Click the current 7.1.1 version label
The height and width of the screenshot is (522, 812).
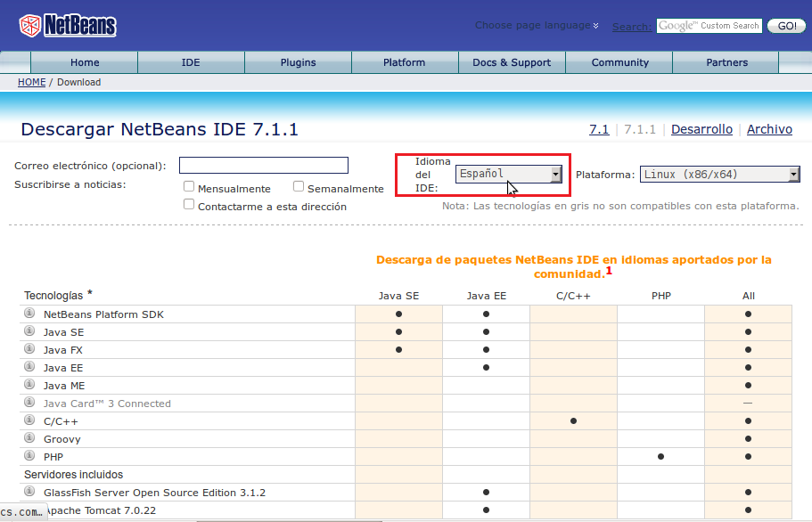click(x=640, y=129)
